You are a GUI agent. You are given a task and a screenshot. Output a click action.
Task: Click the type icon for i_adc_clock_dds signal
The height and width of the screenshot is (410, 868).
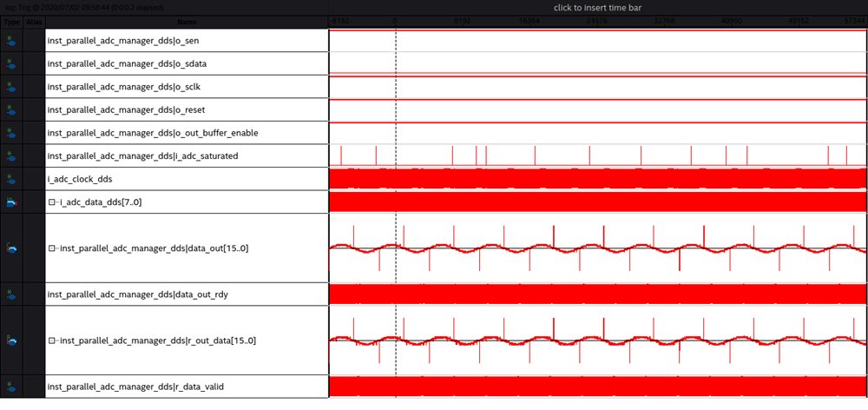[11, 179]
